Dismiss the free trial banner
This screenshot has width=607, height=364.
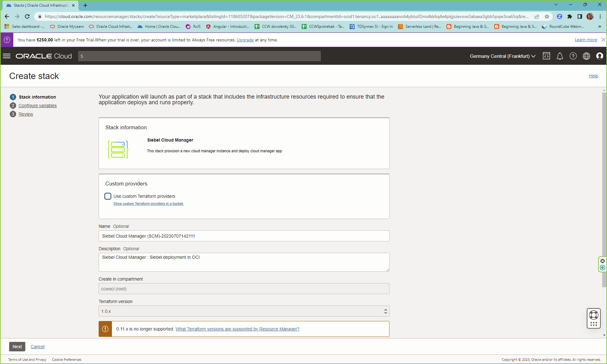tap(603, 40)
